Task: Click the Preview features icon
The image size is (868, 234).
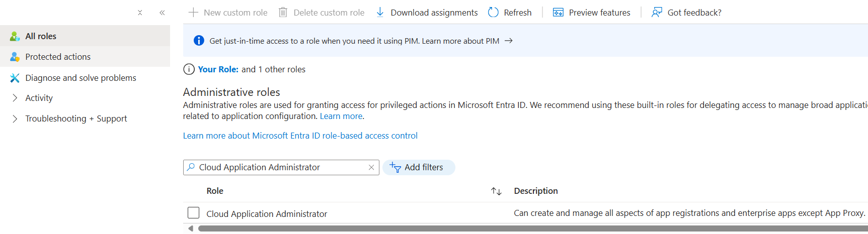Action: [558, 12]
